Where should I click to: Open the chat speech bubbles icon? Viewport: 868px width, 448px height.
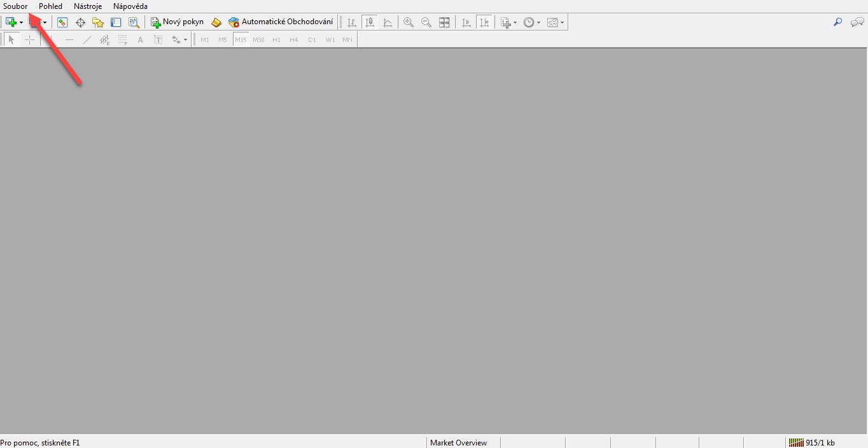click(857, 22)
